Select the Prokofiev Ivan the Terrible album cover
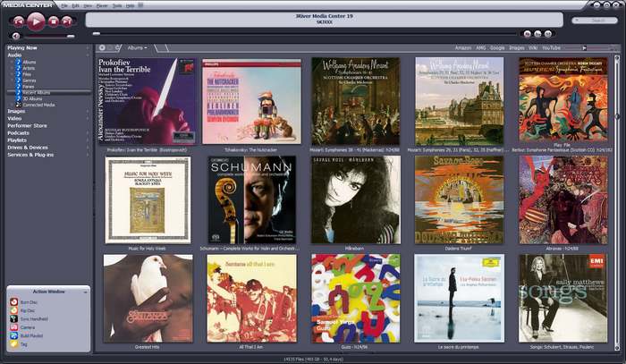 (x=147, y=101)
